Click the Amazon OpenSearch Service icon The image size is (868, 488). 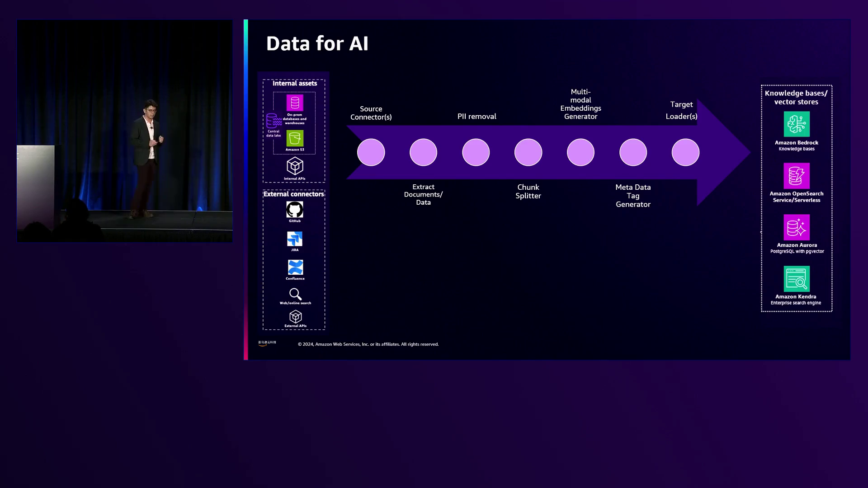pyautogui.click(x=796, y=176)
